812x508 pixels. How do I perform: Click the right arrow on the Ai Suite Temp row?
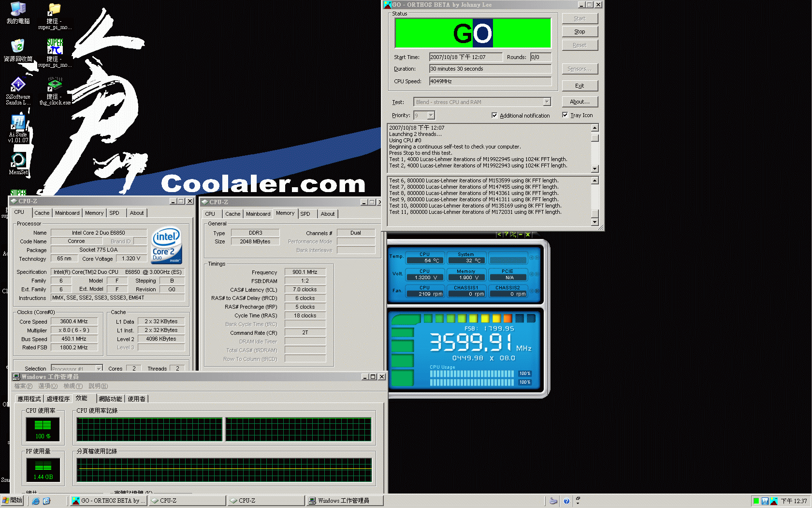537,257
